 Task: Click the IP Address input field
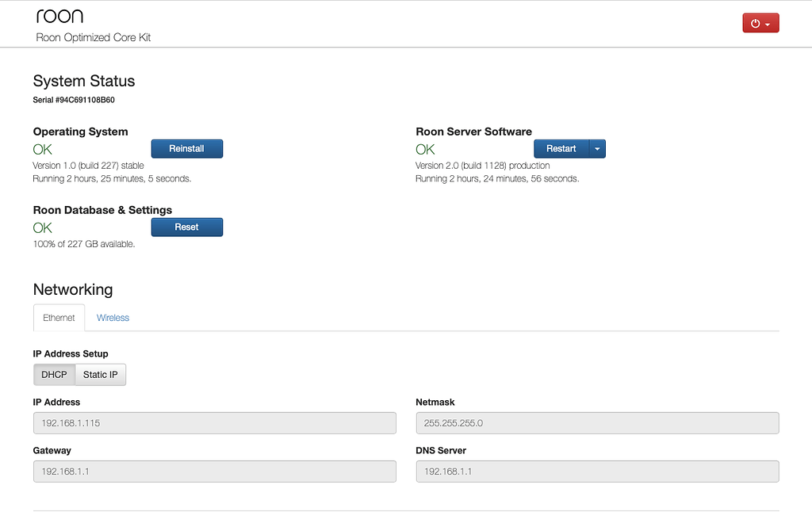coord(214,422)
